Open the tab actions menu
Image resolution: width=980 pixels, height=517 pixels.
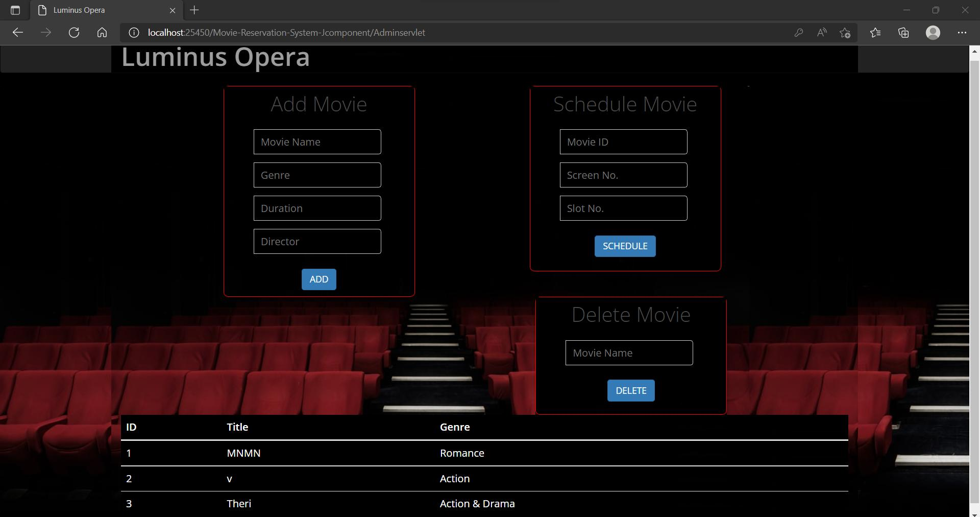click(14, 10)
